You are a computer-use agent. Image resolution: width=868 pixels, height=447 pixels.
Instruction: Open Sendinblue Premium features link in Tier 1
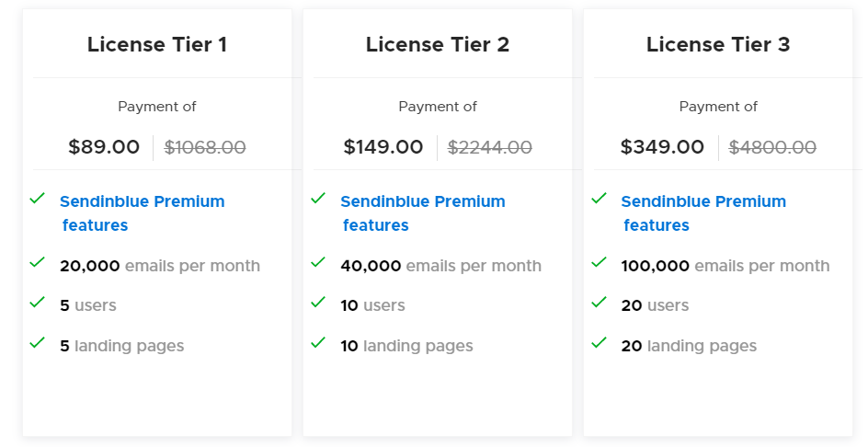(143, 213)
